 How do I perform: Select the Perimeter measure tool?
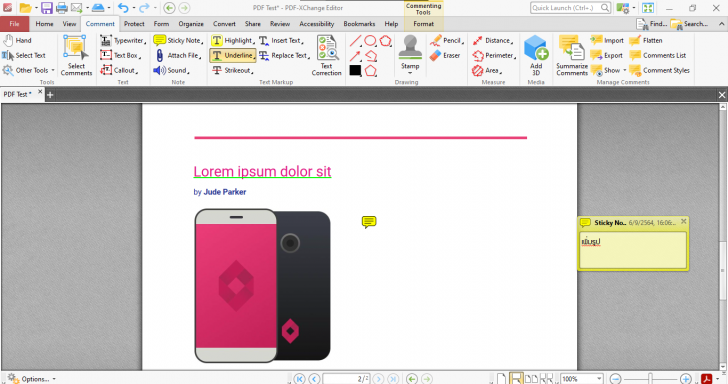tap(494, 55)
